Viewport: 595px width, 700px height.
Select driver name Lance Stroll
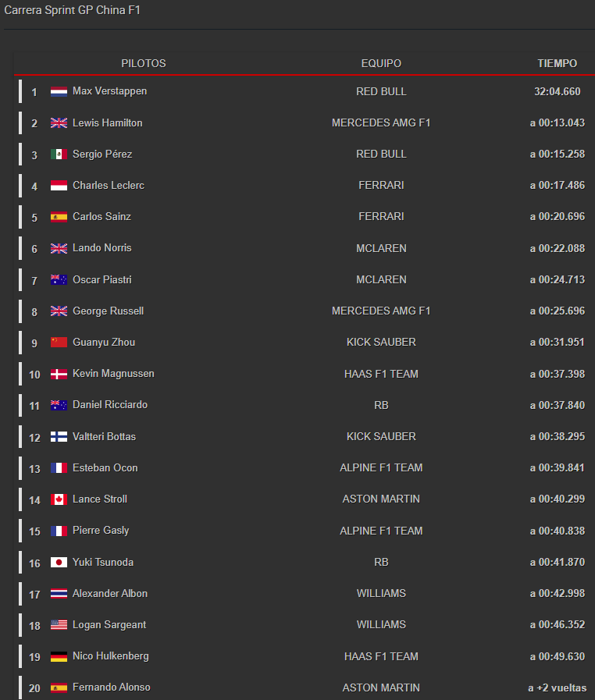tap(100, 499)
